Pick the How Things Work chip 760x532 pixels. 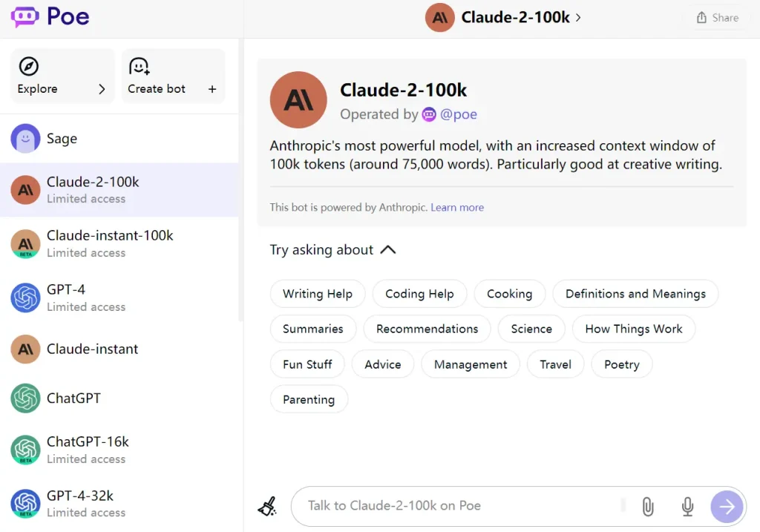634,329
